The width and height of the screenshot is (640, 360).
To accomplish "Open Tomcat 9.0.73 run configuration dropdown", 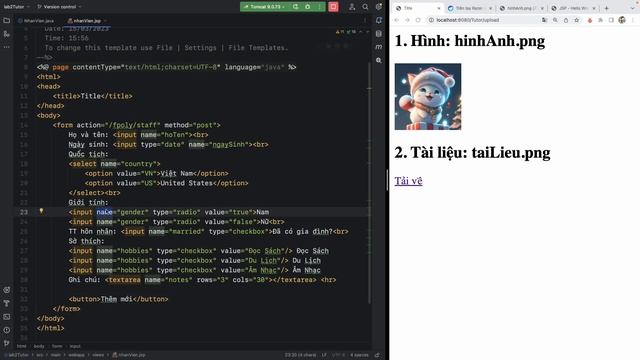I will (264, 7).
